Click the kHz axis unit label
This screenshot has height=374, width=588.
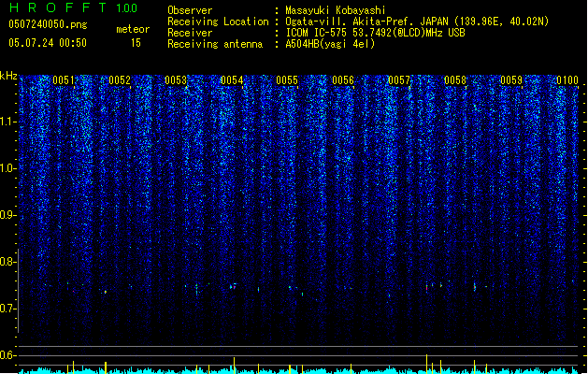coord(8,76)
